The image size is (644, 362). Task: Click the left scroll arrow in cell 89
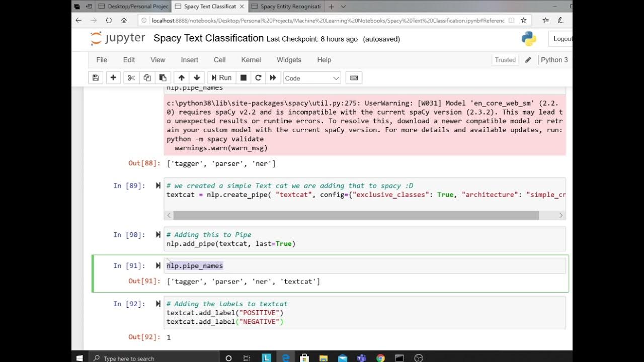tap(169, 215)
